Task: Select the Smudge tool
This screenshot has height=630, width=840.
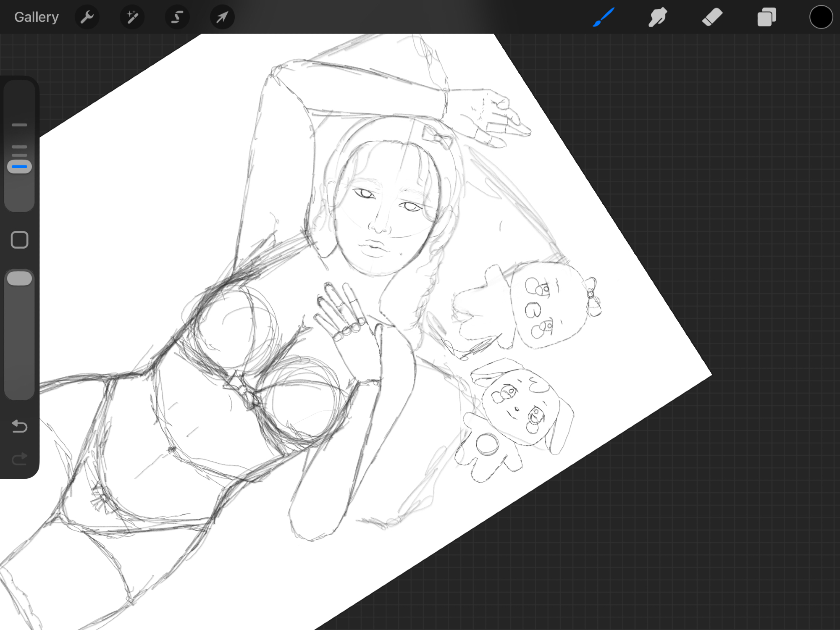Action: click(x=658, y=17)
